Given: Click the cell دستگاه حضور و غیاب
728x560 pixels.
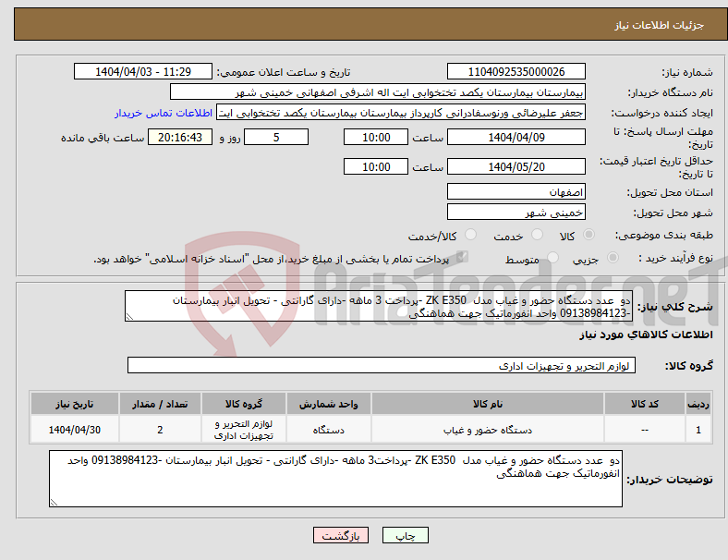Looking at the screenshot, I should [x=488, y=430].
